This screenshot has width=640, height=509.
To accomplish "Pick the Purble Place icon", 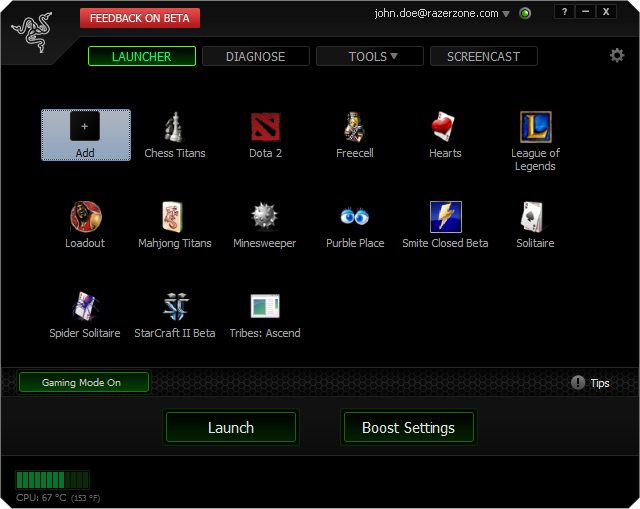I will [355, 216].
